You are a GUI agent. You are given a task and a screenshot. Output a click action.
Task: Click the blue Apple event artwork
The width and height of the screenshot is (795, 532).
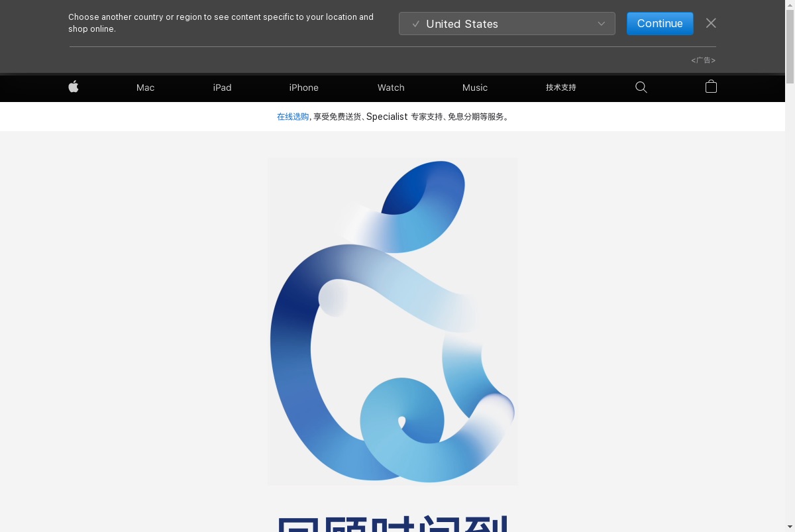click(393, 321)
